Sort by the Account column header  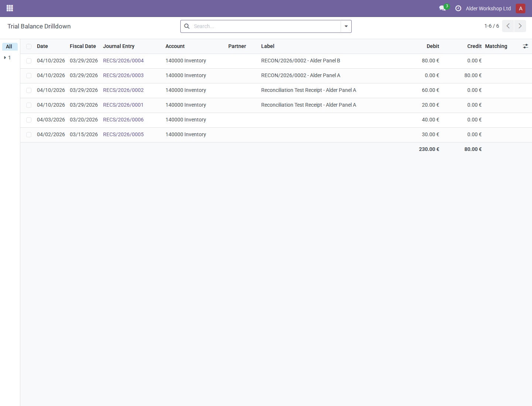point(175,46)
